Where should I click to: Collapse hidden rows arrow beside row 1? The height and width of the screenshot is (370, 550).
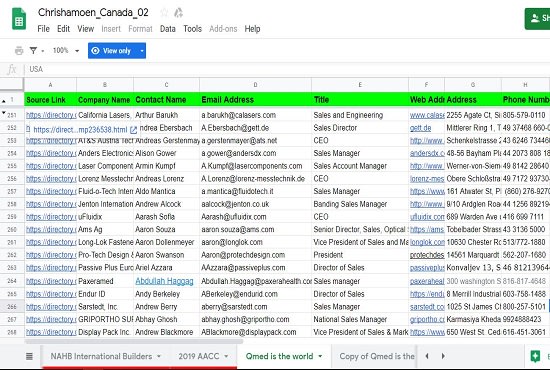point(4,101)
